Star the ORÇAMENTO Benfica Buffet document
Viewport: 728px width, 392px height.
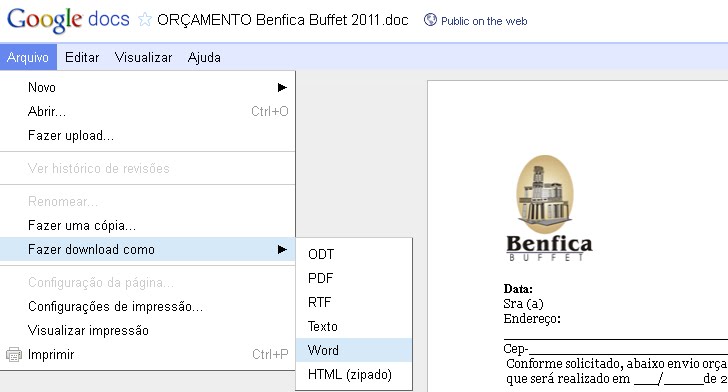tap(145, 20)
